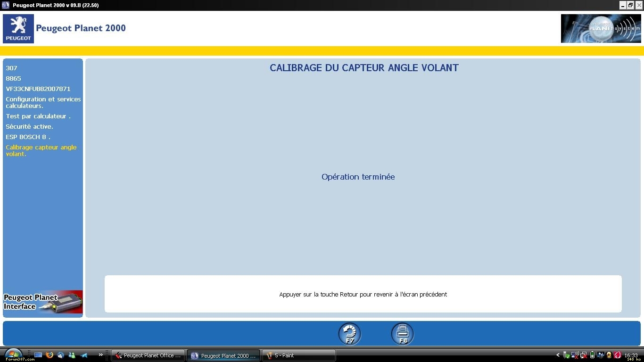The image size is (644, 362).
Task: Launch Firefox from quick launch
Action: 50,355
